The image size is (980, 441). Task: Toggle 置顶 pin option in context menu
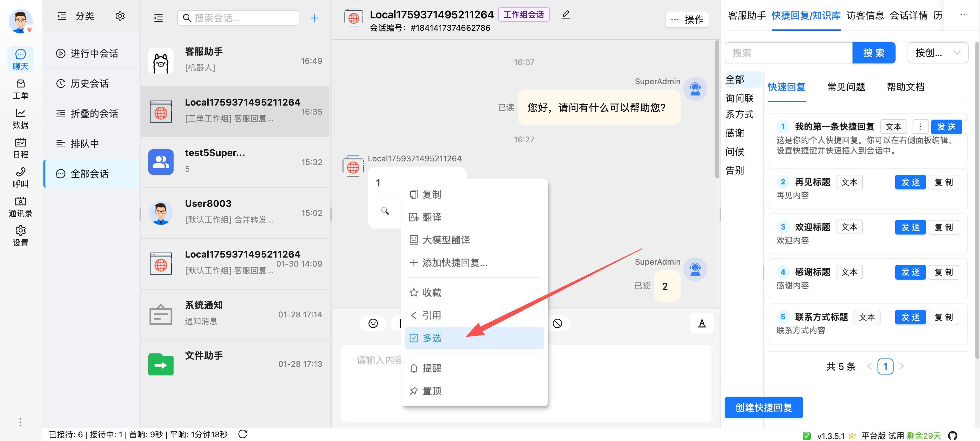pos(431,391)
